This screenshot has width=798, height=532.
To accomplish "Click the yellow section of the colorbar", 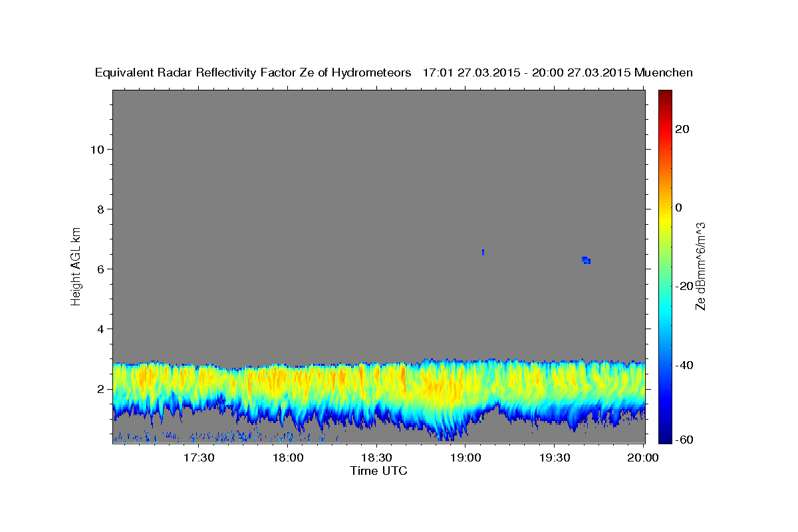I will (665, 219).
